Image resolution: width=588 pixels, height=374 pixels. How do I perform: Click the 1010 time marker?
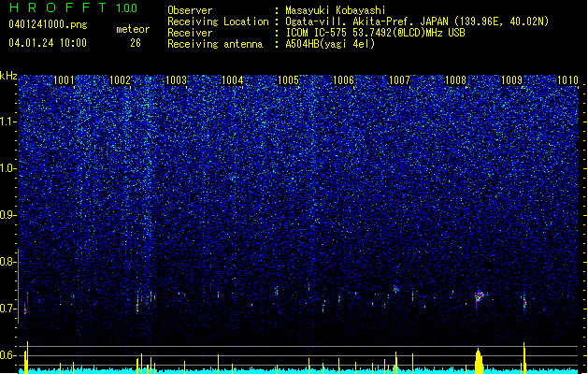(567, 79)
